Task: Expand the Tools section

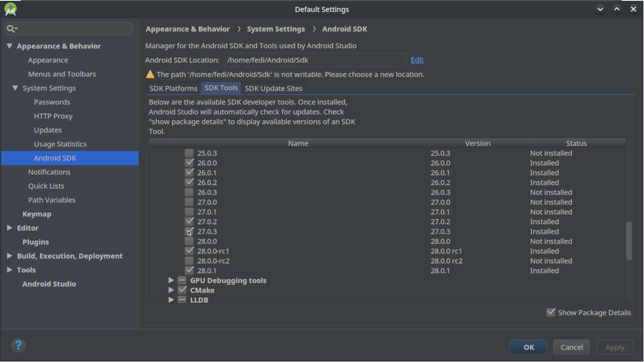Action: click(x=10, y=270)
